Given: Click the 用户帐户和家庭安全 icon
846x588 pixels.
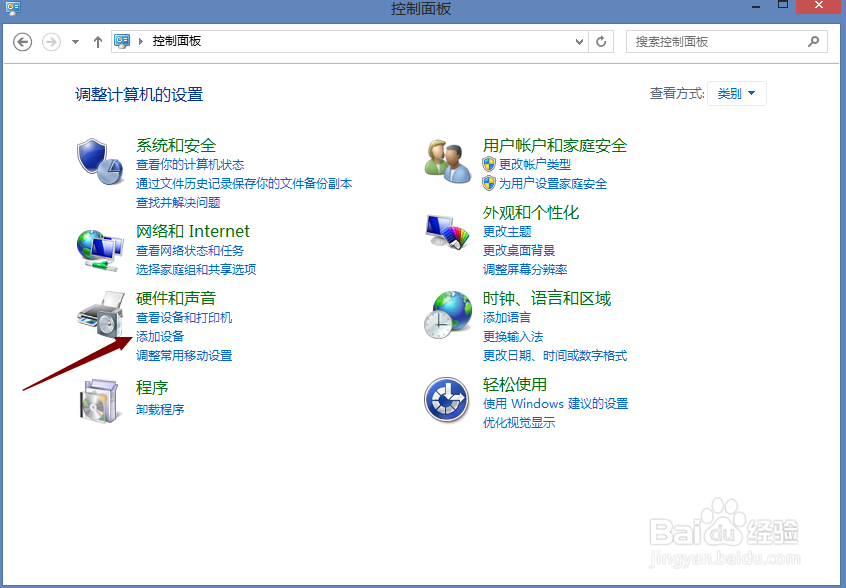Looking at the screenshot, I should click(447, 163).
